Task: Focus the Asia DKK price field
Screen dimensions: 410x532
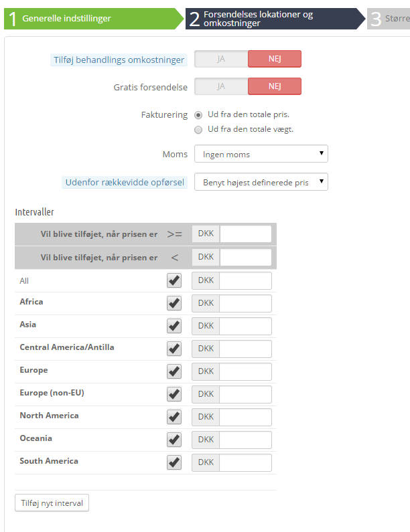Action: [246, 326]
